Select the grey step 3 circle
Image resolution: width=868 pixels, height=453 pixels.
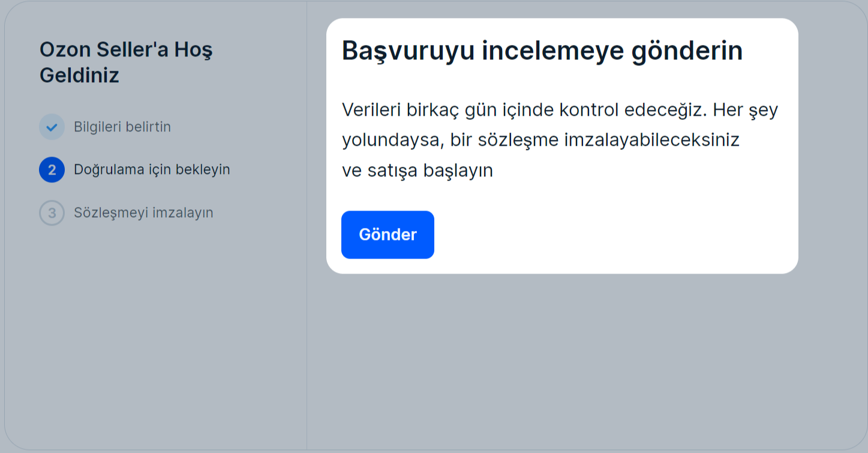point(52,213)
